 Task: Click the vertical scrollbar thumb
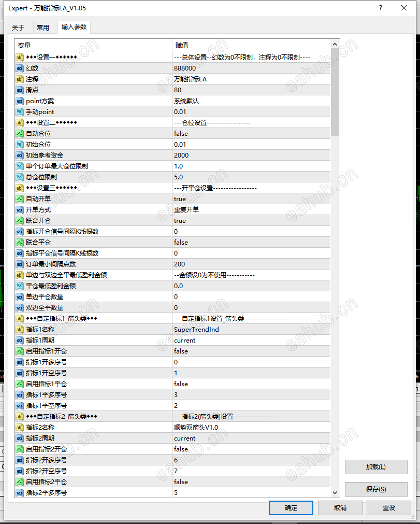point(335,92)
